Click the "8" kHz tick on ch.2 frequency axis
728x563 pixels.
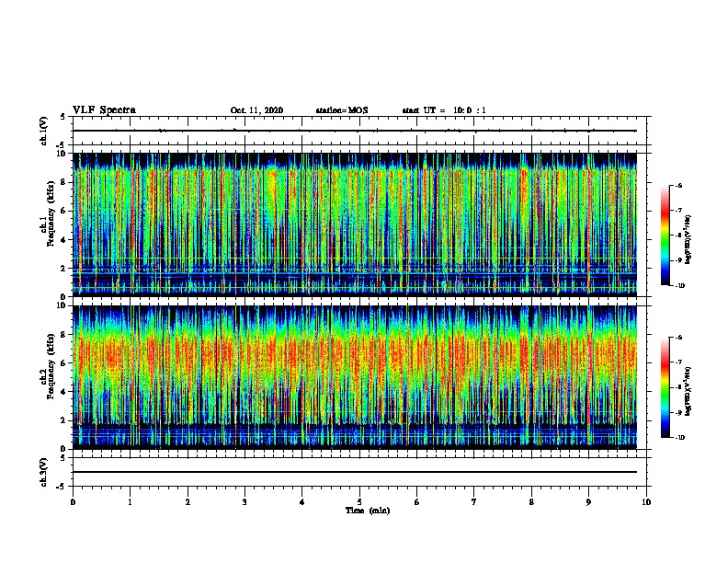coord(64,335)
